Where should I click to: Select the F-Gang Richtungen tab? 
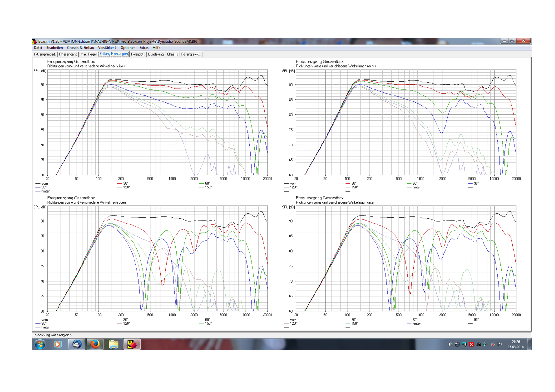(x=114, y=54)
